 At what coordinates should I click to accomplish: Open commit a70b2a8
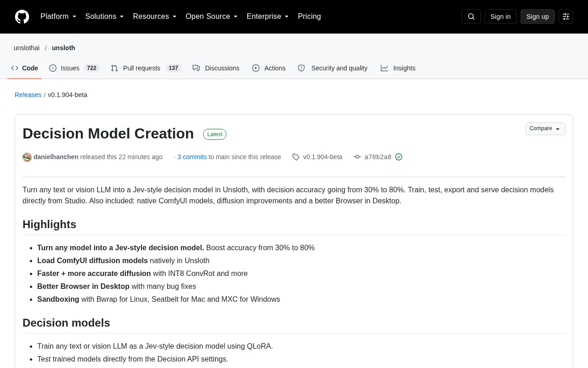pos(378,157)
